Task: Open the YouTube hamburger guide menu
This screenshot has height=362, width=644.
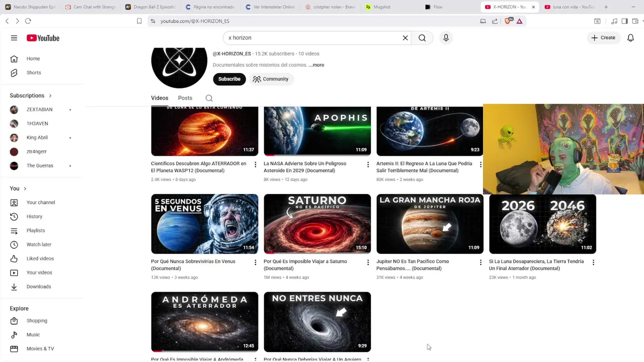Action: click(x=14, y=38)
